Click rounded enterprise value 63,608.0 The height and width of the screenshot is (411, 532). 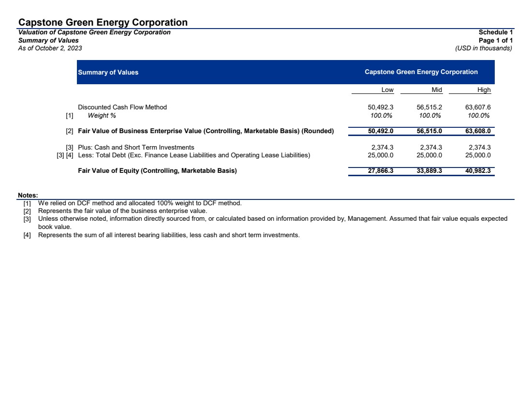pos(478,131)
